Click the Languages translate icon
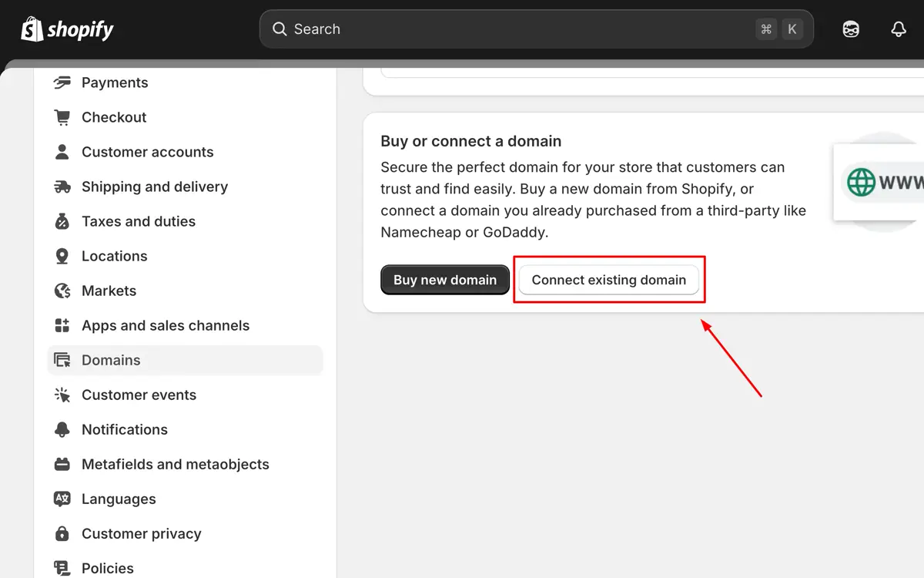The height and width of the screenshot is (578, 924). click(62, 499)
